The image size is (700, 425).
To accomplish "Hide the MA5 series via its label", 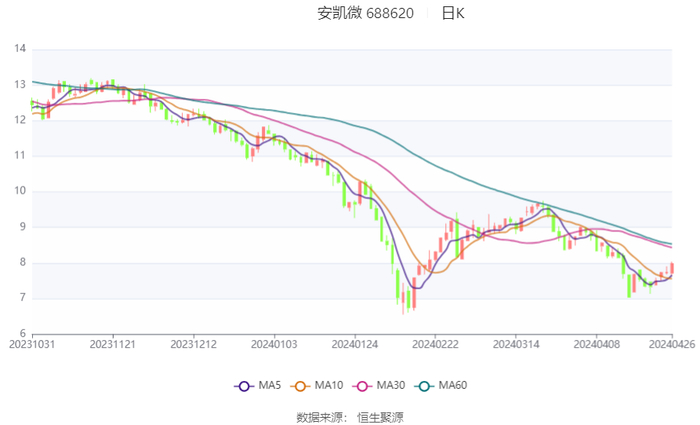I will [270, 386].
